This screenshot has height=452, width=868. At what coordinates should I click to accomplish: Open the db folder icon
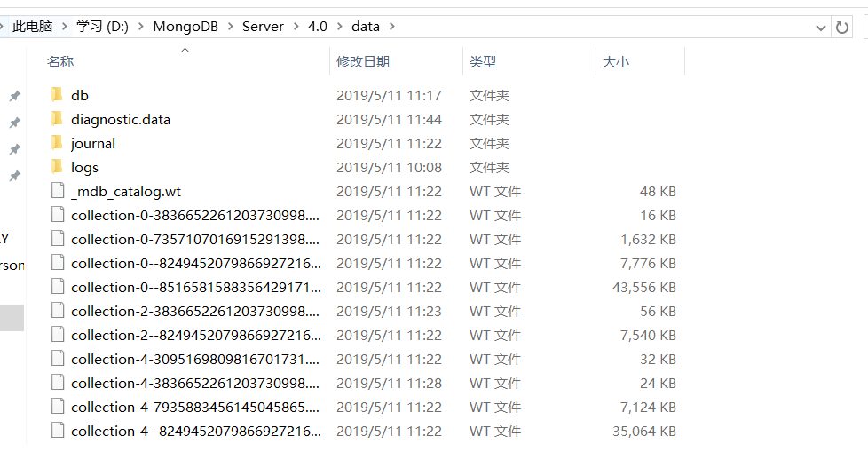coord(57,95)
